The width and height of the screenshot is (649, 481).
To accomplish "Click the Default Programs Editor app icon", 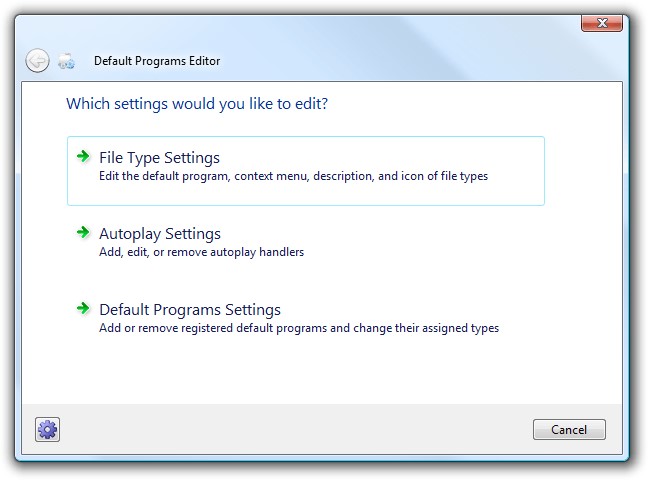I will coord(66,61).
